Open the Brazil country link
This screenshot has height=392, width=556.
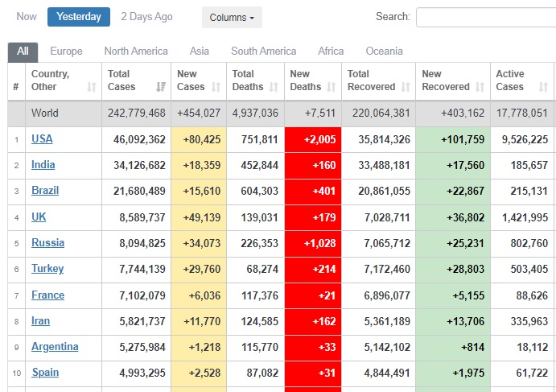(44, 191)
